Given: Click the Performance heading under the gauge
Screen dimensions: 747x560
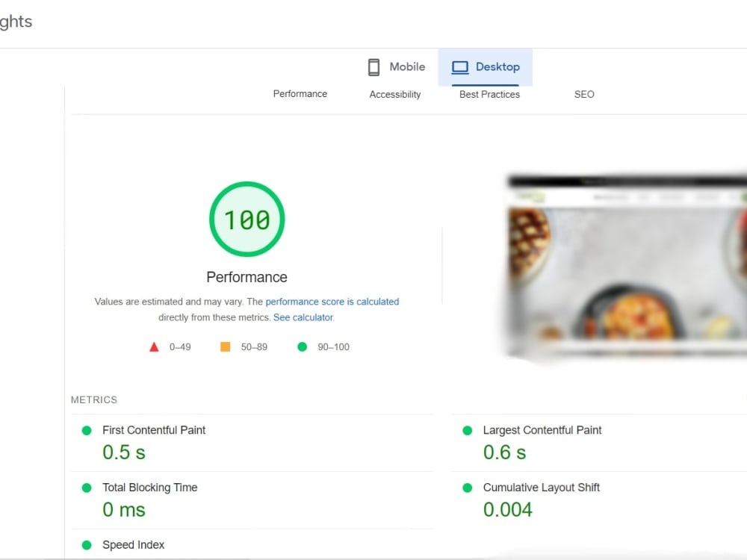Looking at the screenshot, I should pyautogui.click(x=247, y=277).
